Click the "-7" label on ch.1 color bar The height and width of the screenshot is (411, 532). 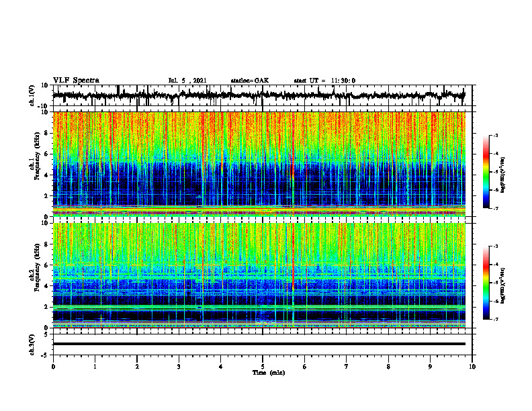pyautogui.click(x=496, y=208)
